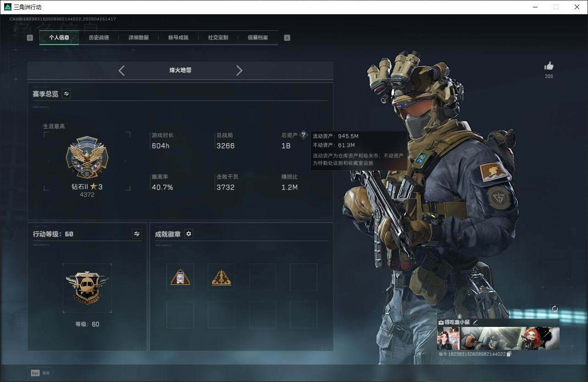Screen dimensions: 588x382
Task: Click the player avatar thumbnail
Action: pos(449,338)
